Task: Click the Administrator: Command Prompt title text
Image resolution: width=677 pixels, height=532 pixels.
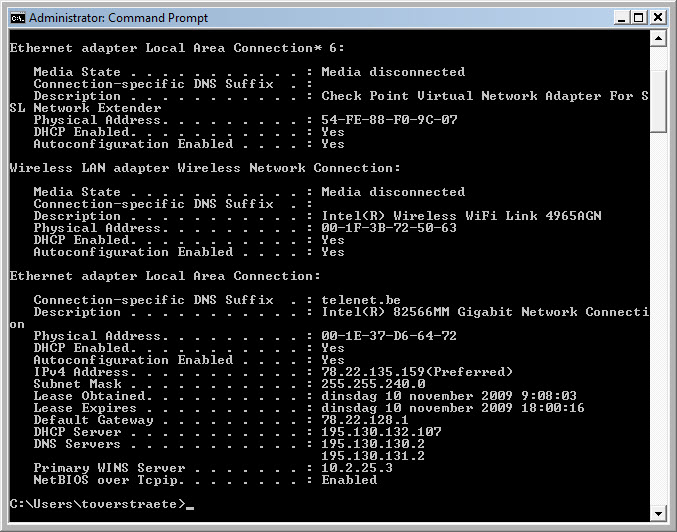Action: 118,18
